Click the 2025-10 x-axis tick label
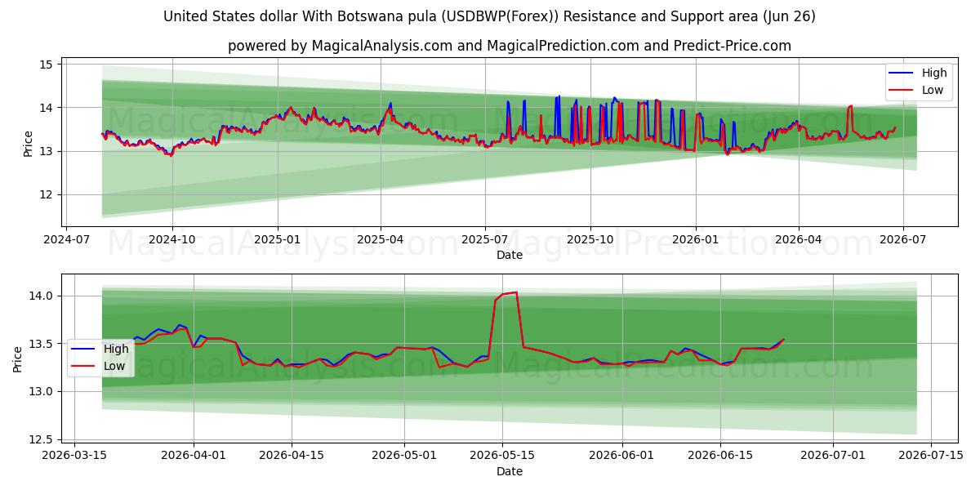The image size is (980, 490). pyautogui.click(x=590, y=239)
